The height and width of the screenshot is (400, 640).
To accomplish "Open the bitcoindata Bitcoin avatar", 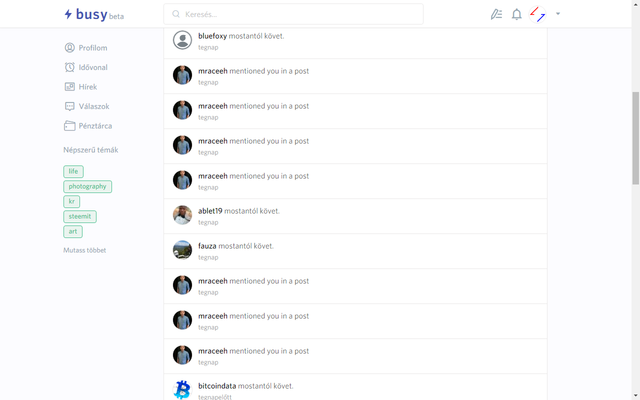I will click(x=182, y=390).
